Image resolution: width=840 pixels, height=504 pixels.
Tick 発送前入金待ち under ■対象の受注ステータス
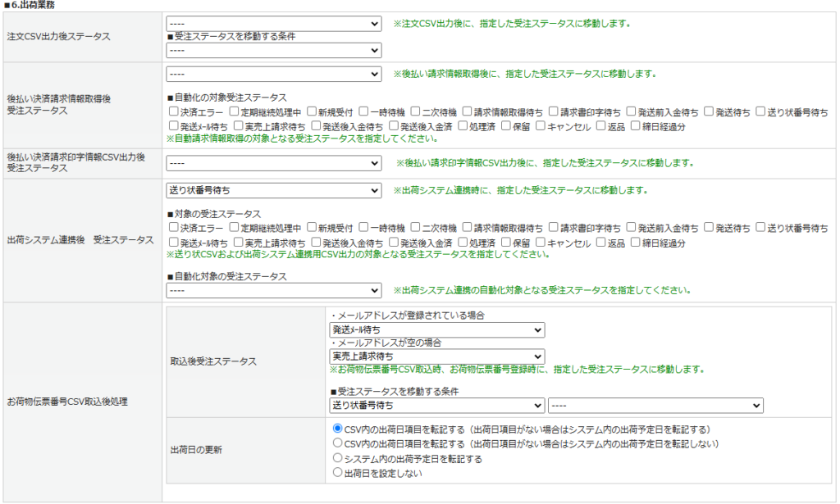pos(632,227)
